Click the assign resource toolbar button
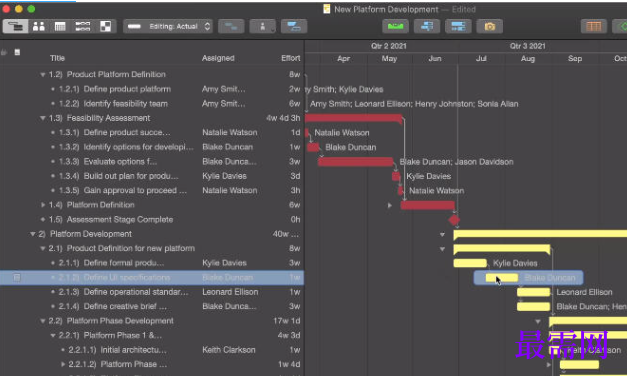This screenshot has width=627, height=376. pyautogui.click(x=262, y=26)
